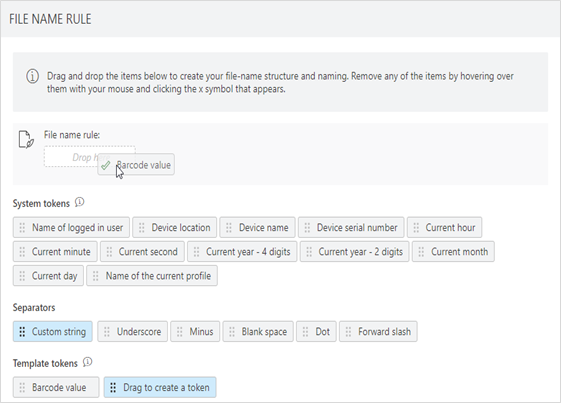Image resolution: width=561 pixels, height=403 pixels.
Task: Select the Current day token
Action: [48, 276]
